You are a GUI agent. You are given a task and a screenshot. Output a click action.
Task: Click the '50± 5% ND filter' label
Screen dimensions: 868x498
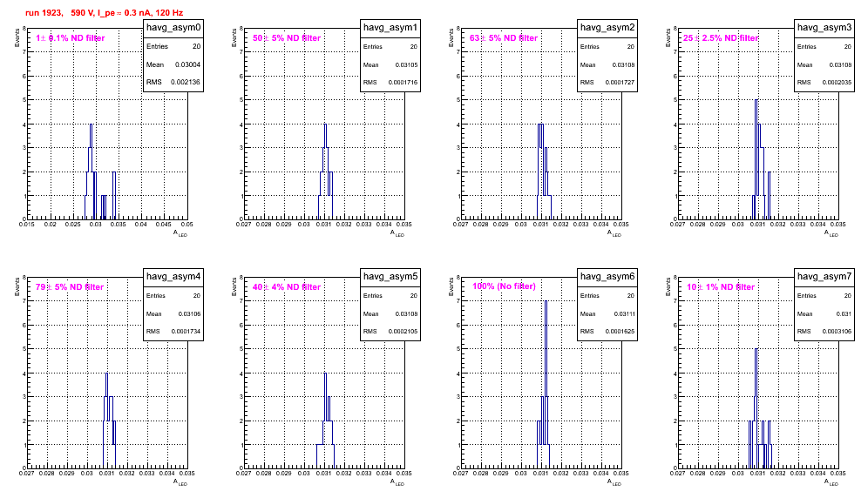287,38
